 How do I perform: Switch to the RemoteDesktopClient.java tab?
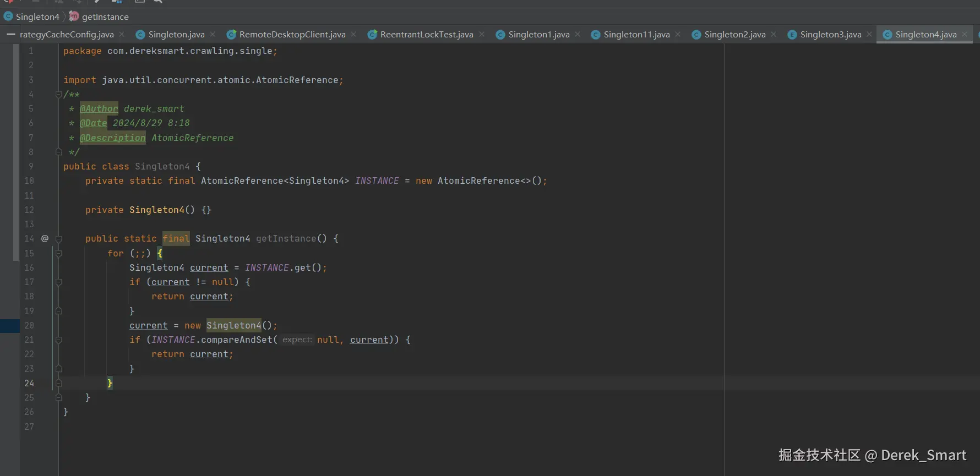tap(292, 34)
